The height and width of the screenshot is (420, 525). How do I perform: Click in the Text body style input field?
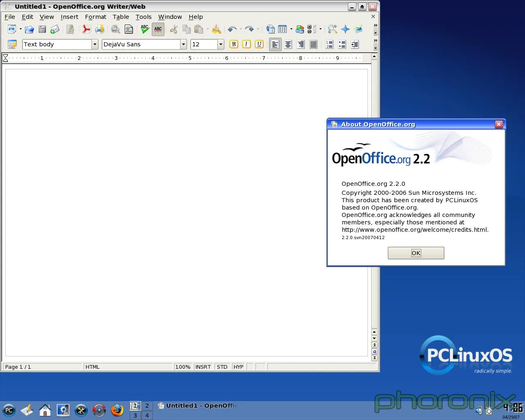57,44
